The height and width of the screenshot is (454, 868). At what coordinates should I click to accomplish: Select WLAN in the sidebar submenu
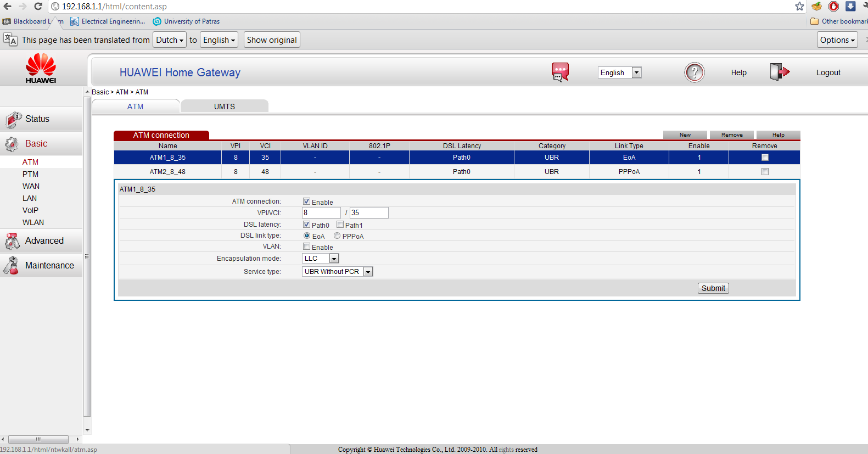click(33, 222)
